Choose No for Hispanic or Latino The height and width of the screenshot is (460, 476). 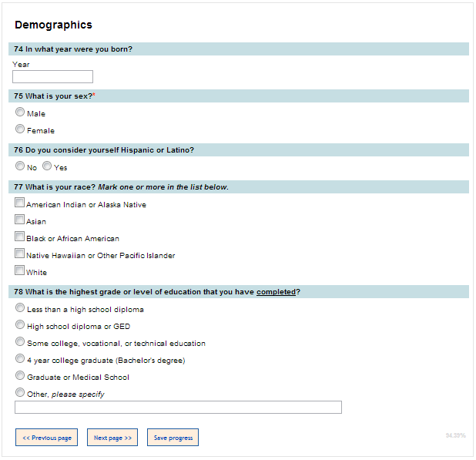pos(20,166)
